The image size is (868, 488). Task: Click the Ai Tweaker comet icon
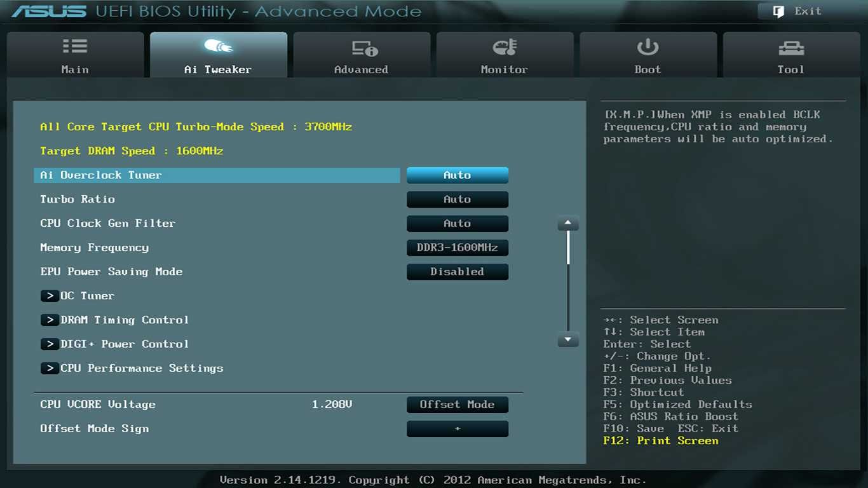click(218, 46)
